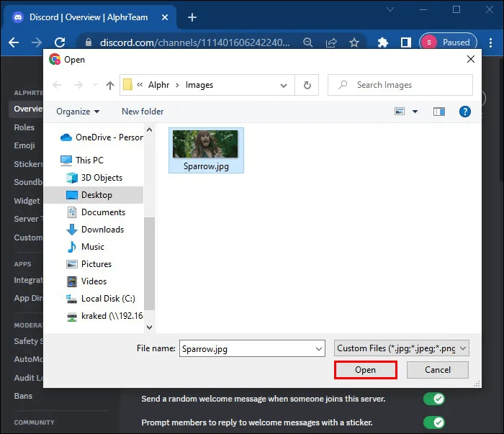This screenshot has width=504, height=434.
Task: Open the Custom Files type dropdown
Action: (402, 348)
